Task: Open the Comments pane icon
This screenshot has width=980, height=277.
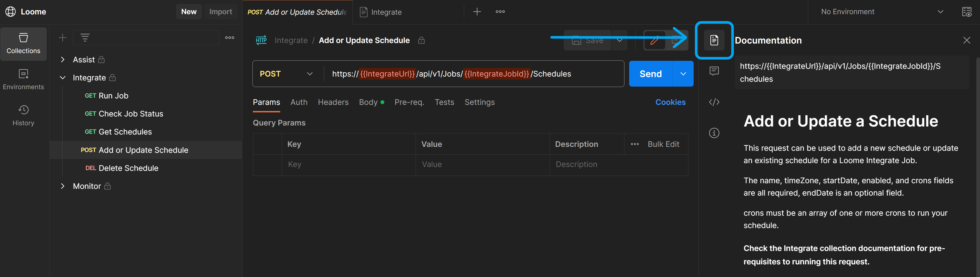Action: point(714,71)
